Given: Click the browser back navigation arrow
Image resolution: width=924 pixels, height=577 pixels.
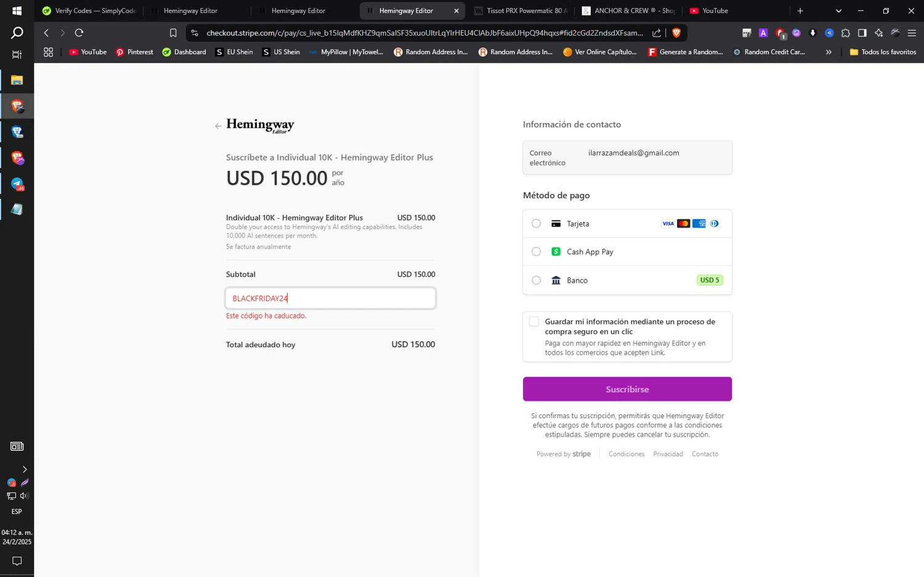Looking at the screenshot, I should (46, 33).
